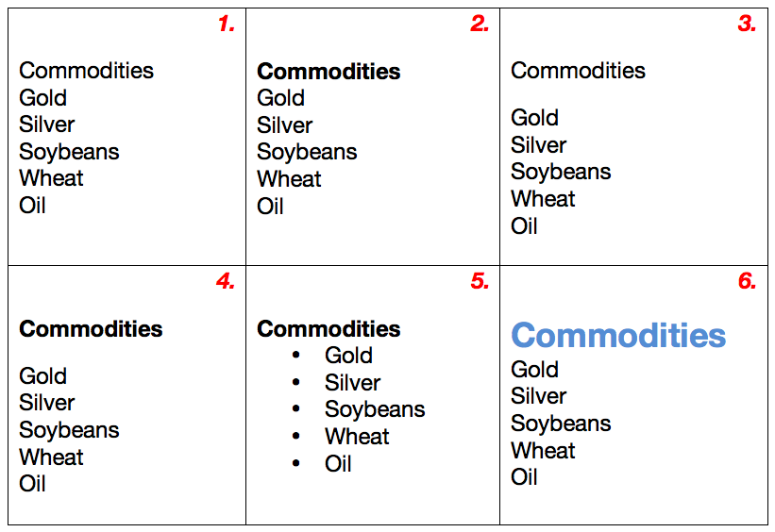Click the bullet point beside Soybeans
This screenshot has height=532, width=775.
click(296, 409)
